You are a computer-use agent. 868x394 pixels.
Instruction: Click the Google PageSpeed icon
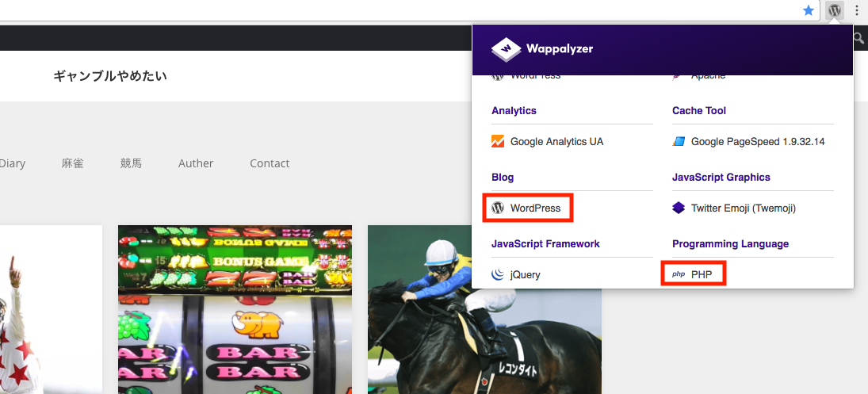tap(679, 142)
